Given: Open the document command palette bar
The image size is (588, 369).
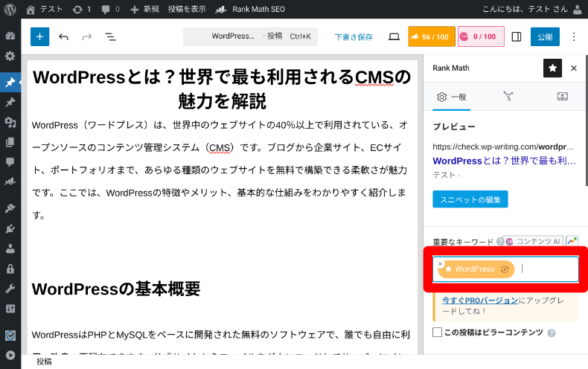Looking at the screenshot, I should coord(250,36).
